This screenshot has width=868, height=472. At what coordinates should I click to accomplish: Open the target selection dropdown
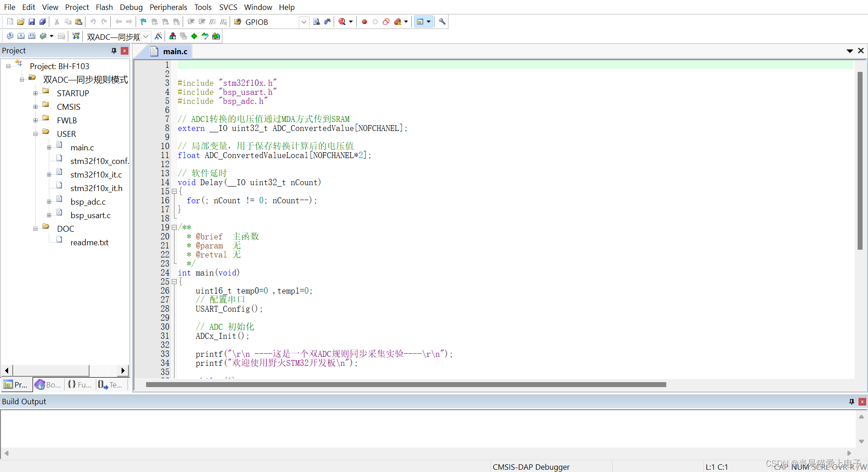(146, 36)
